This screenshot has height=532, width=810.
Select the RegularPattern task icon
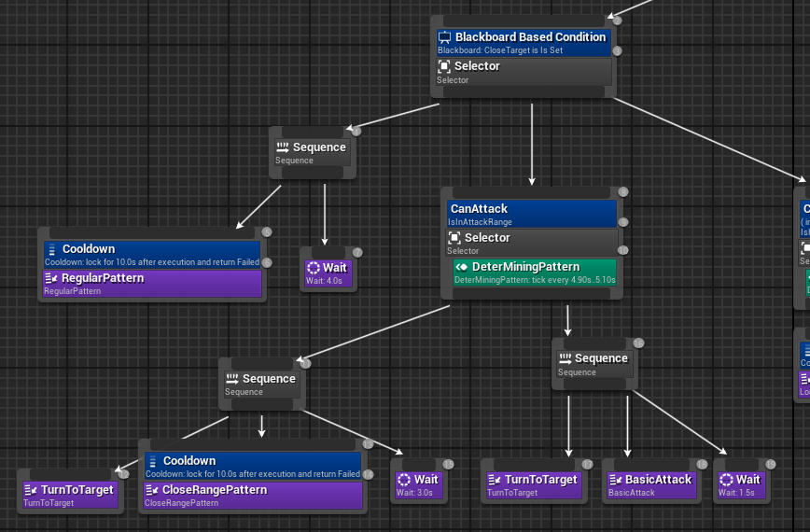[x=51, y=278]
